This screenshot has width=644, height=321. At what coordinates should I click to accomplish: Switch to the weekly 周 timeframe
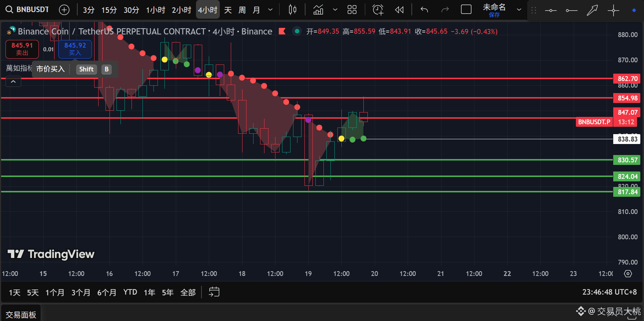[x=242, y=10]
